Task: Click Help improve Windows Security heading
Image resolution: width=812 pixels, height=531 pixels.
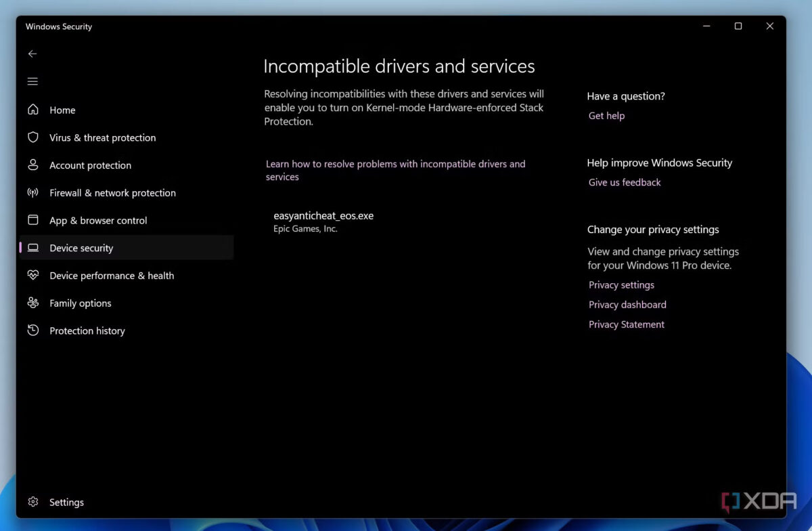Action: [x=660, y=163]
